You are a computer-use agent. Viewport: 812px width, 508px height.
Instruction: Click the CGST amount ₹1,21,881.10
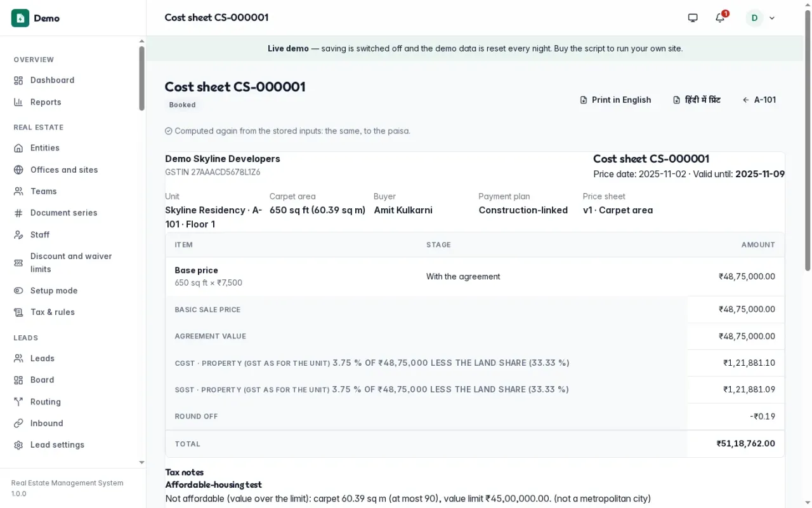(749, 363)
